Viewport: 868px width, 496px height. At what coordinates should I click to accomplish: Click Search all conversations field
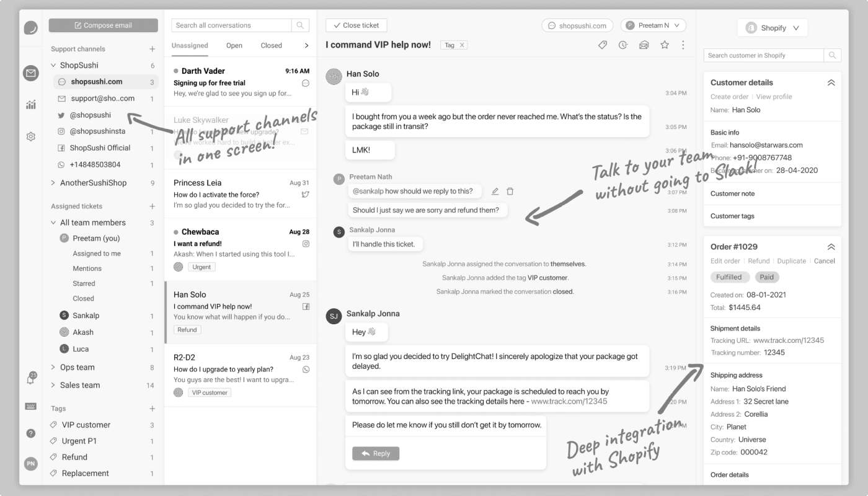[231, 25]
